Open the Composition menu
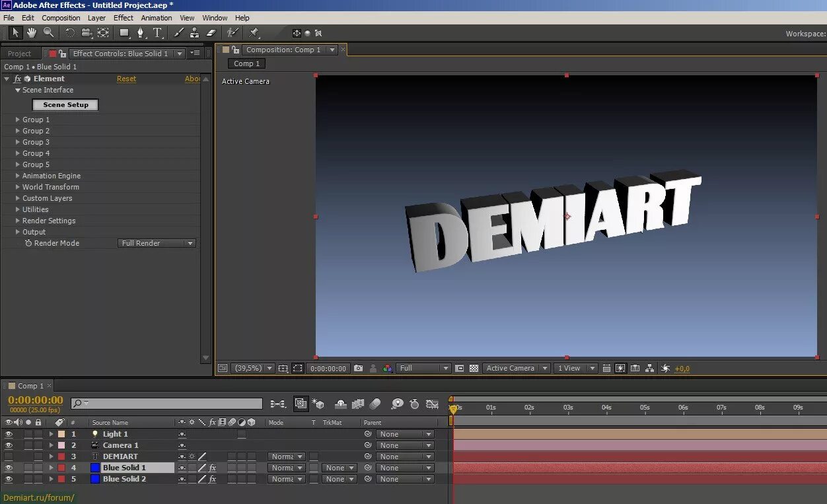Image resolution: width=827 pixels, height=504 pixels. pos(61,18)
